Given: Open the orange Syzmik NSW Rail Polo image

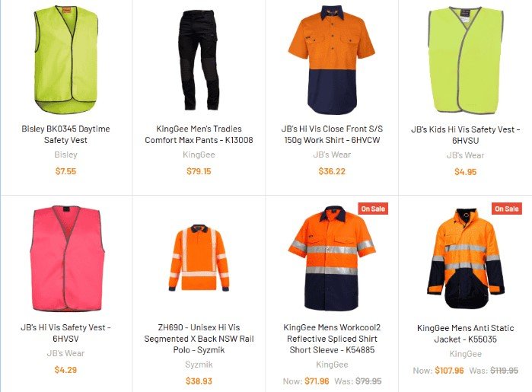Looking at the screenshot, I should [x=199, y=259].
